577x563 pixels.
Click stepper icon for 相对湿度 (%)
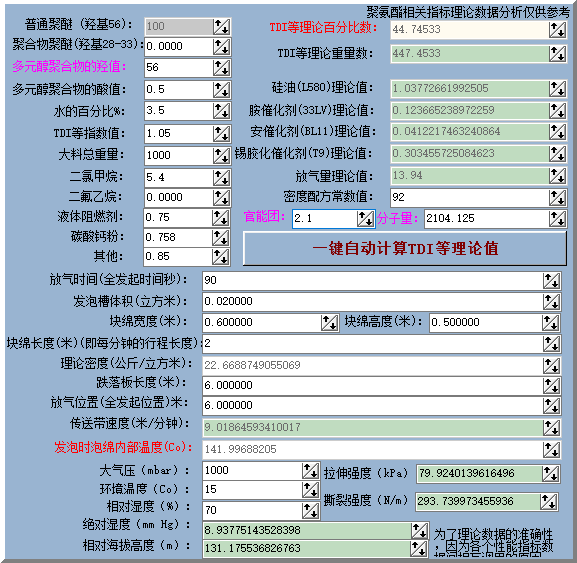[311, 510]
